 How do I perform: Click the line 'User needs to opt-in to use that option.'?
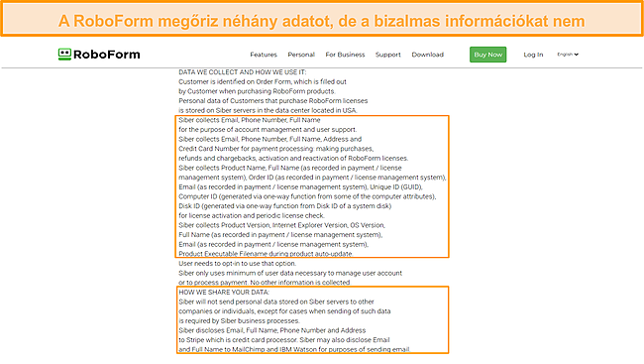click(x=237, y=263)
